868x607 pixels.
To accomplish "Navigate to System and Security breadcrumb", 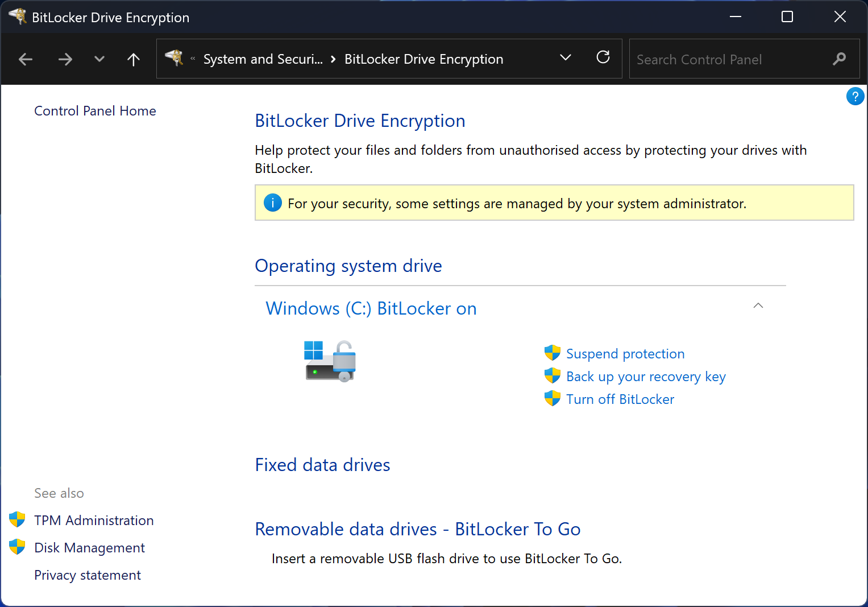I will pyautogui.click(x=263, y=59).
